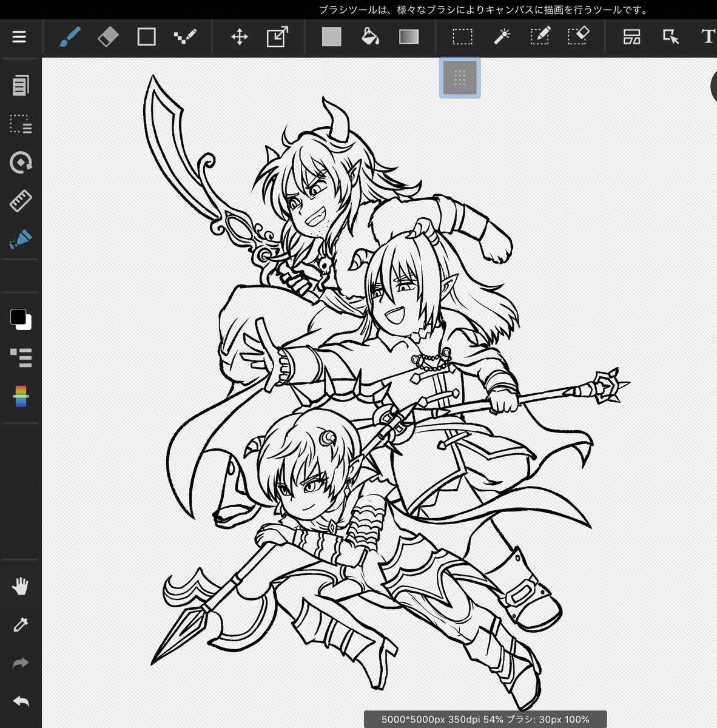Select the Brush tool
The height and width of the screenshot is (728, 717).
click(70, 37)
